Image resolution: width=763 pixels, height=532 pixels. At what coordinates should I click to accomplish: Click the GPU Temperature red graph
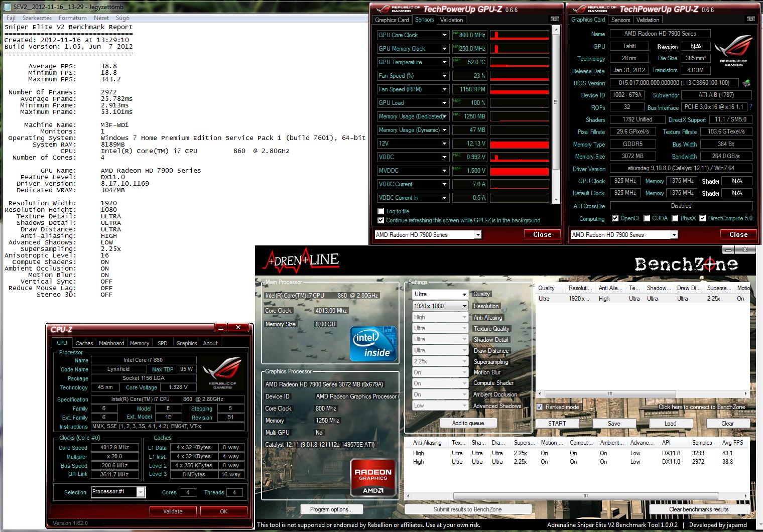tap(519, 62)
